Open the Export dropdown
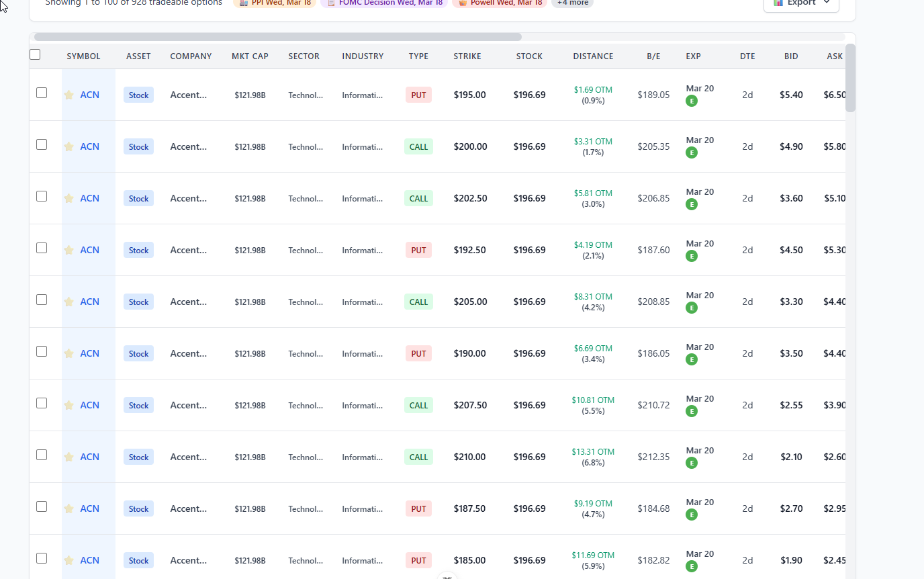 (801, 3)
